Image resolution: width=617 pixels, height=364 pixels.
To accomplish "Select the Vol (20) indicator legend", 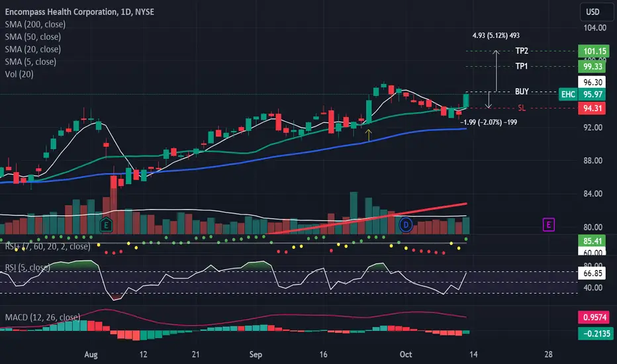I will pyautogui.click(x=19, y=74).
